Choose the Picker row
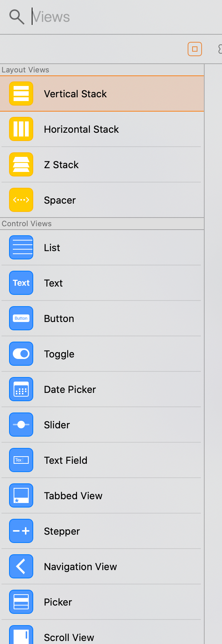Image resolution: width=222 pixels, height=644 pixels. [102, 602]
